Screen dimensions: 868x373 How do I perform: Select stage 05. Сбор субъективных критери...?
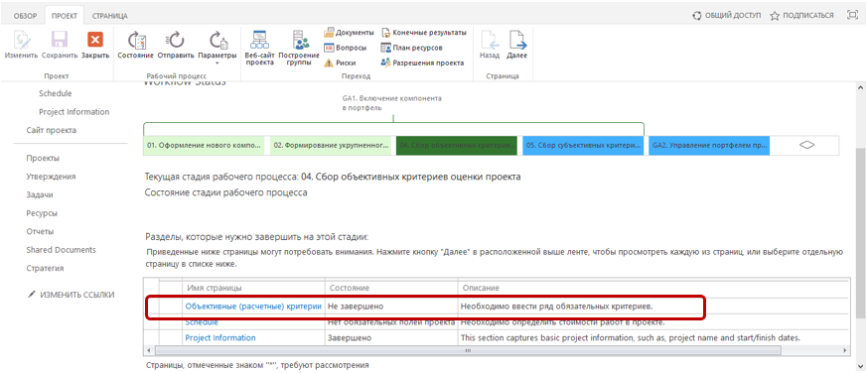pyautogui.click(x=583, y=146)
